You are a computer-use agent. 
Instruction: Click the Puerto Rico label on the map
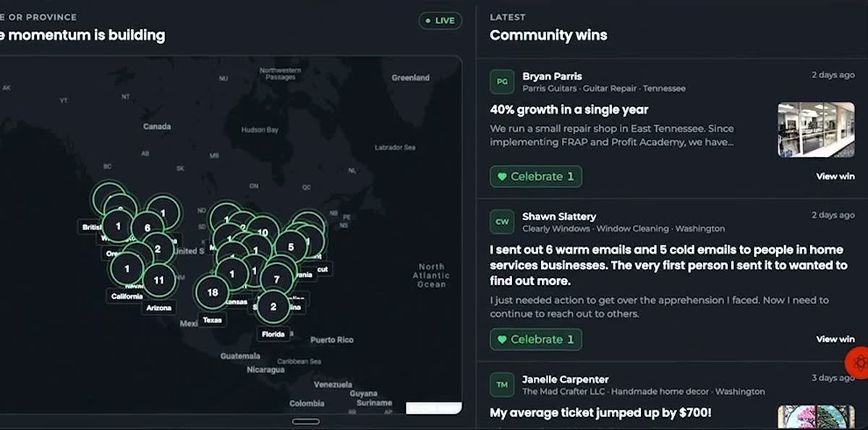(x=331, y=340)
